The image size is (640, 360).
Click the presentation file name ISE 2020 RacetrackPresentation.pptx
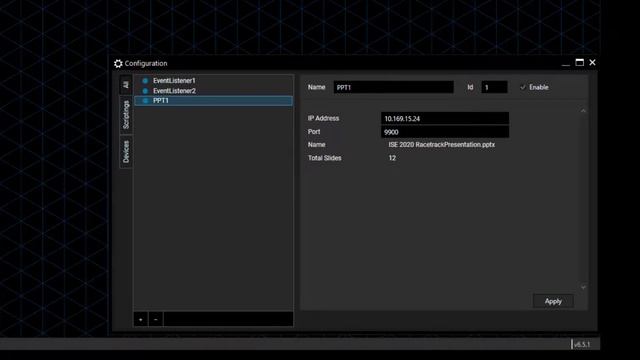pos(442,144)
